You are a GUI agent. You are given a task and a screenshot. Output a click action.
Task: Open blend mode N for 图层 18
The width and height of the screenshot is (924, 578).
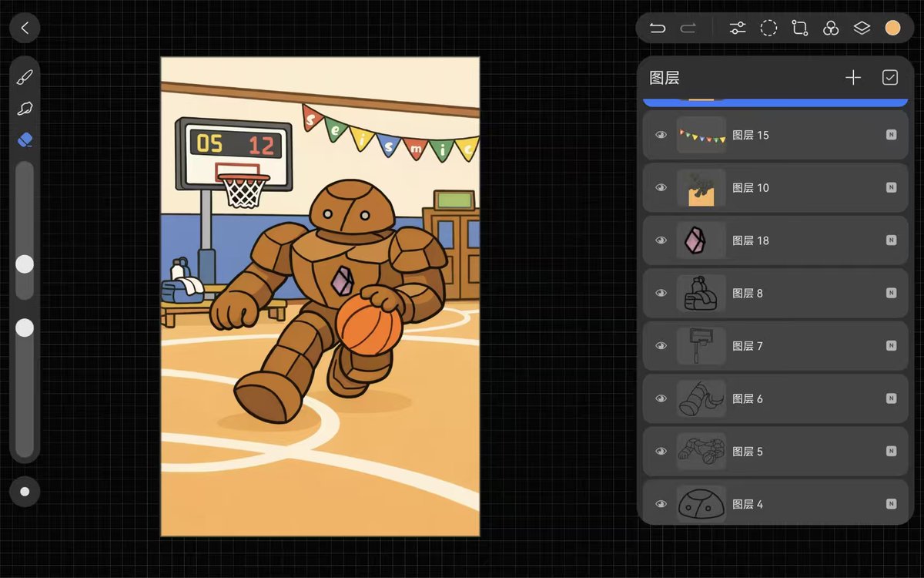point(891,240)
